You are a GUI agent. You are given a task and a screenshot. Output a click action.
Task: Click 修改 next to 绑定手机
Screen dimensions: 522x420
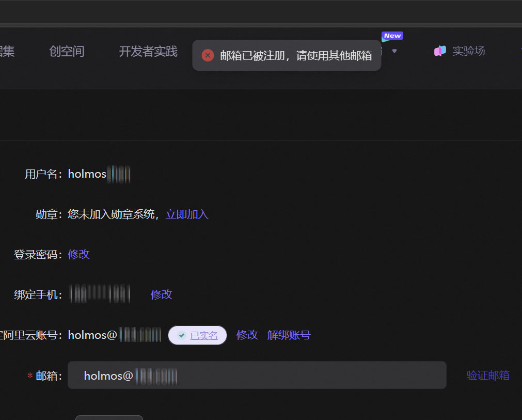pos(162,294)
